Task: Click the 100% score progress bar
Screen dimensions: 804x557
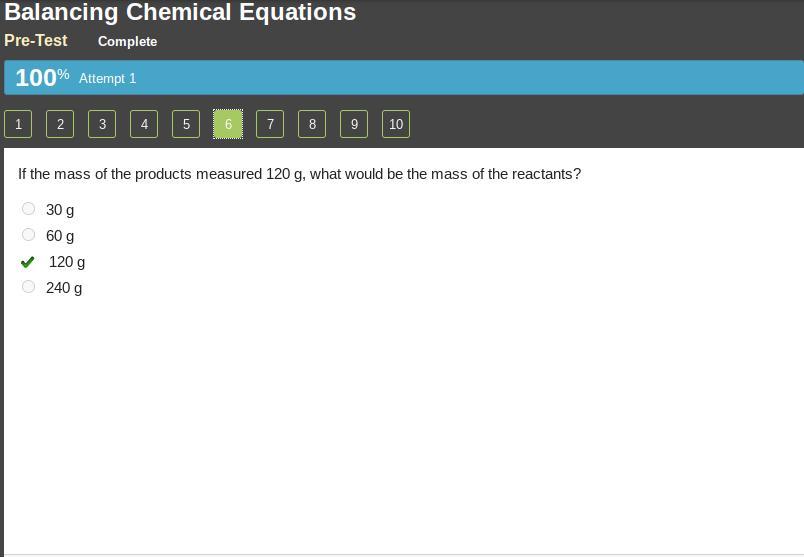Action: pos(400,78)
